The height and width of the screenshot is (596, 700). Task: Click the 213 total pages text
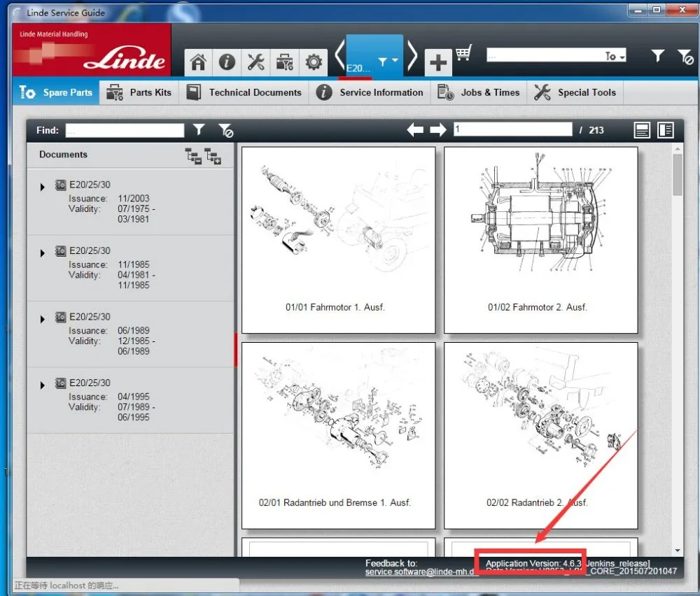click(596, 130)
